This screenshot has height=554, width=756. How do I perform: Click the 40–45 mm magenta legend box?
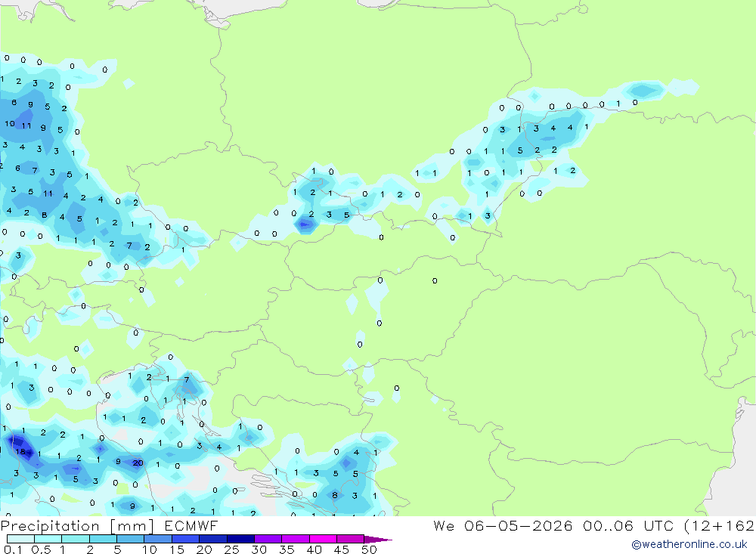[323, 539]
